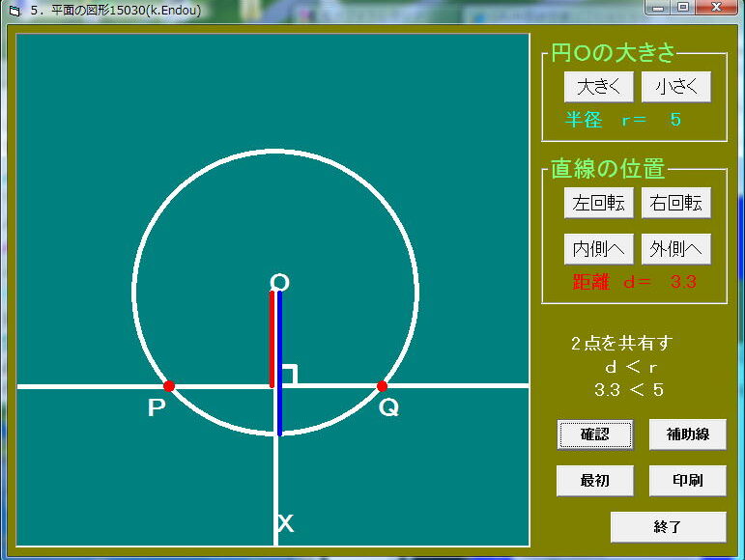This screenshot has height=560, width=745.
Task: Click the 確認 button
Action: (595, 434)
